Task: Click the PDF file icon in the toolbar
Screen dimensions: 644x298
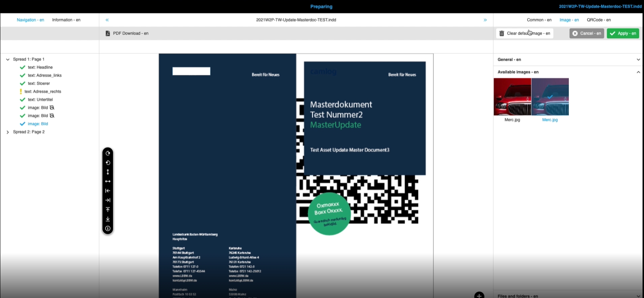Action: [108, 33]
